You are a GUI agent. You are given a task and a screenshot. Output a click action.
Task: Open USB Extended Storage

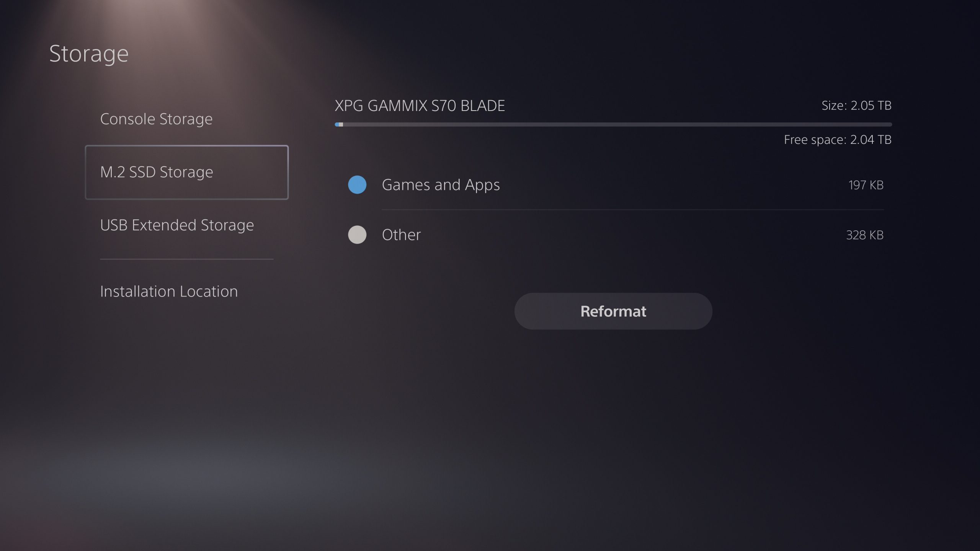[x=177, y=225]
